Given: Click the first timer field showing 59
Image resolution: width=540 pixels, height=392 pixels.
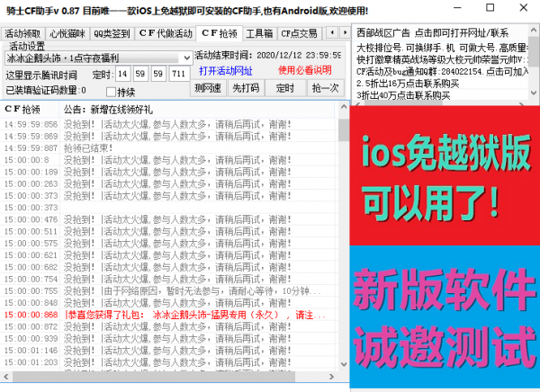Looking at the screenshot, I should click(x=139, y=74).
